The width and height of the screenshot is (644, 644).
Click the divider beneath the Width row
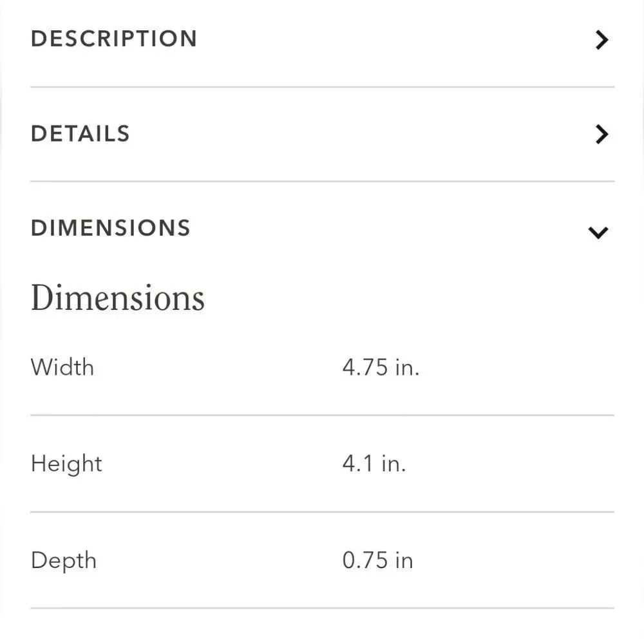323,415
